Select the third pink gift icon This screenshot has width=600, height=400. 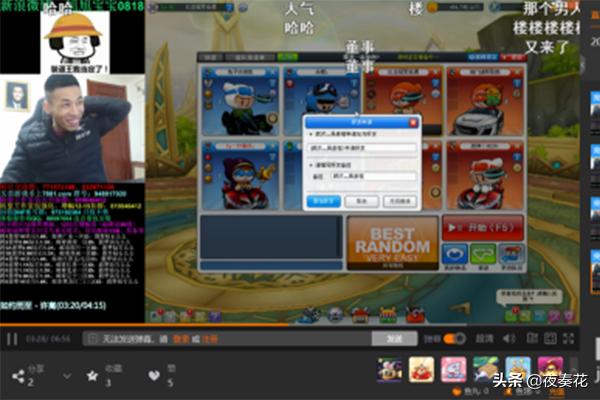453,369
